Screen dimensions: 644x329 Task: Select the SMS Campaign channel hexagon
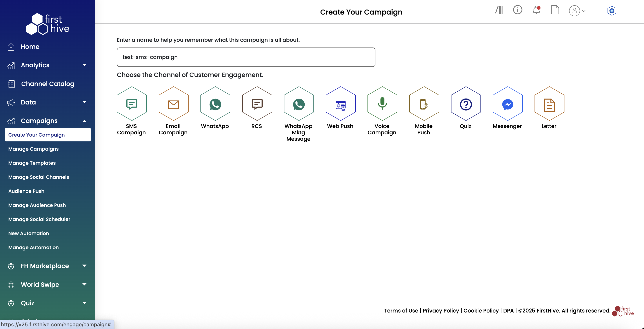132,104
